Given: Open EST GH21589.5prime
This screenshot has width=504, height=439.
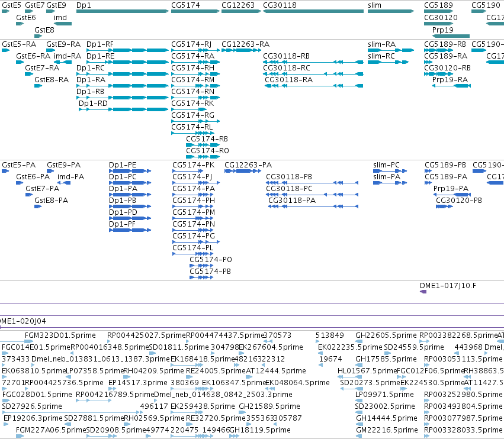Looking at the screenshot, I should (x=269, y=406).
